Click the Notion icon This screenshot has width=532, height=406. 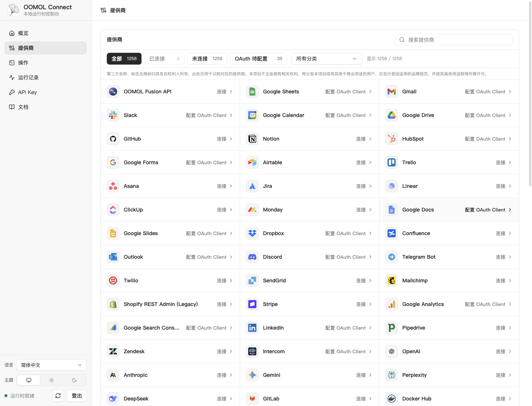tap(252, 139)
